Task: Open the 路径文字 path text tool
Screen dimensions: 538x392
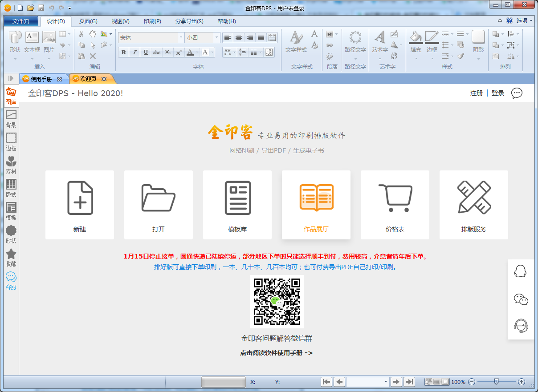Action: pyautogui.click(x=355, y=42)
